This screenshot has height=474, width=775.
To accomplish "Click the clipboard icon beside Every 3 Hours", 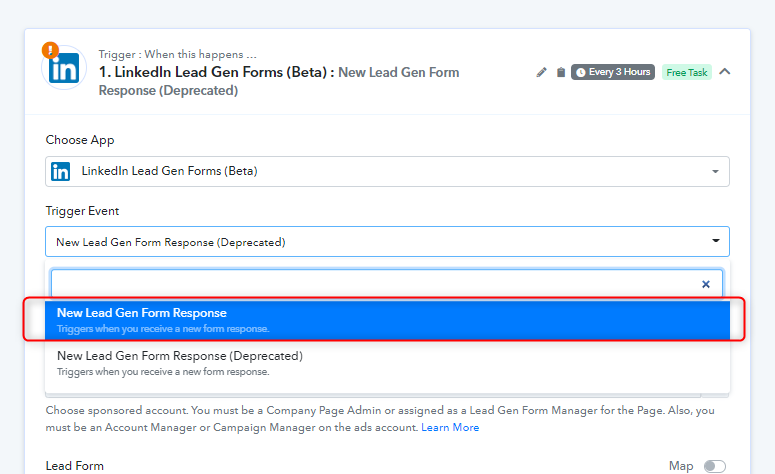I will pos(560,73).
